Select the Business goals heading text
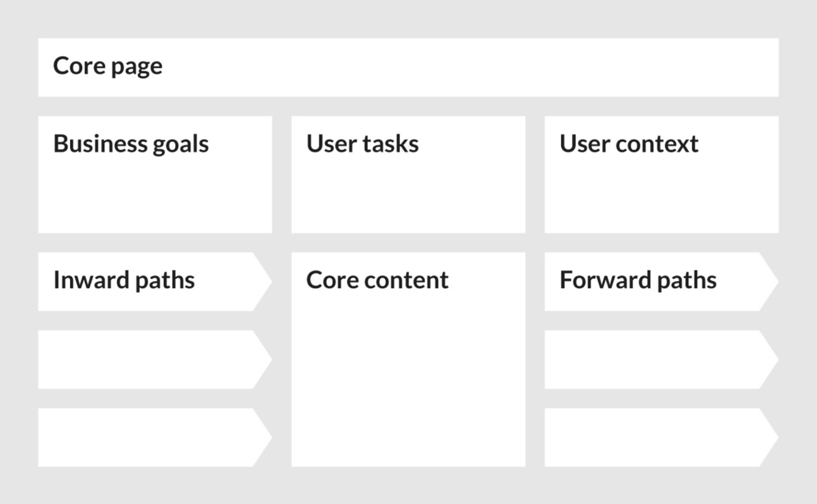The height and width of the screenshot is (504, 817). coord(131,144)
